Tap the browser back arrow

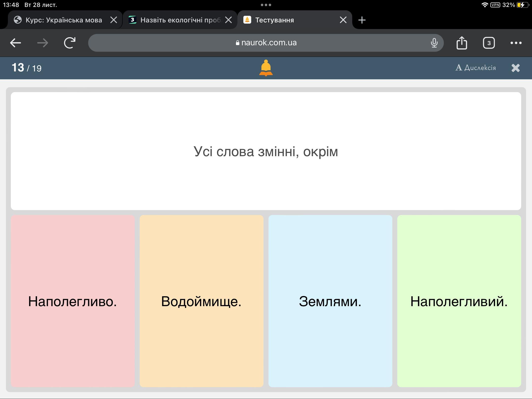coord(15,43)
